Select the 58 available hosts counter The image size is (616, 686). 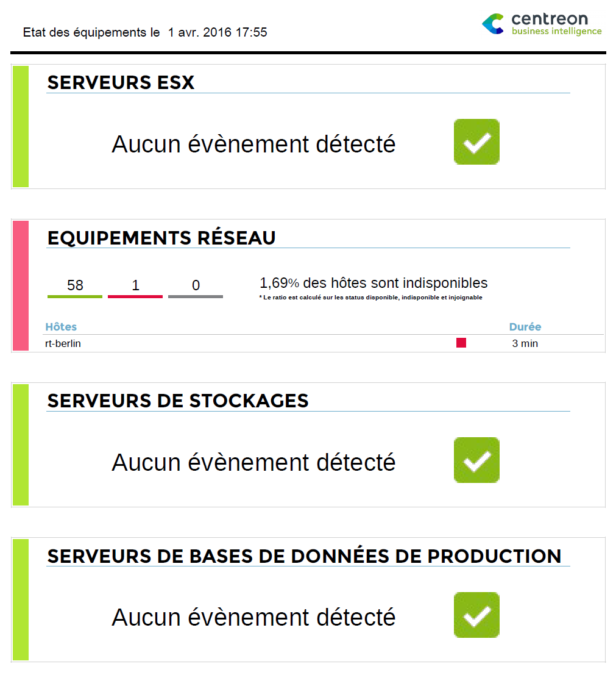tap(75, 286)
